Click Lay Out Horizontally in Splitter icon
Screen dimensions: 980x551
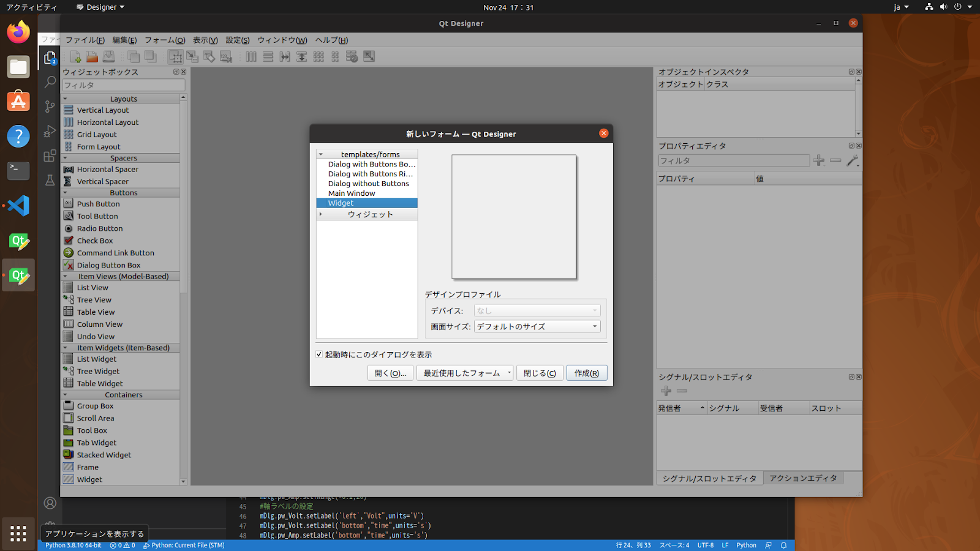pyautogui.click(x=285, y=57)
